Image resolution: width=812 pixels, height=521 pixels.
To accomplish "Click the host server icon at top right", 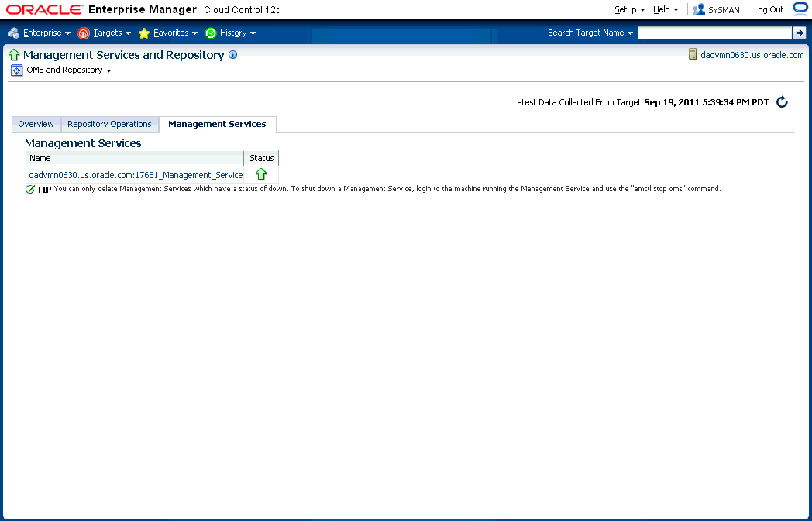I will click(693, 54).
